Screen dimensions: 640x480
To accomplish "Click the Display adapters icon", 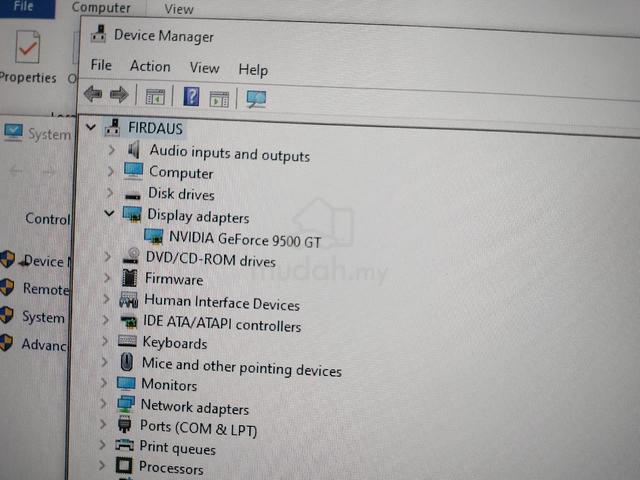I will pyautogui.click(x=132, y=214).
